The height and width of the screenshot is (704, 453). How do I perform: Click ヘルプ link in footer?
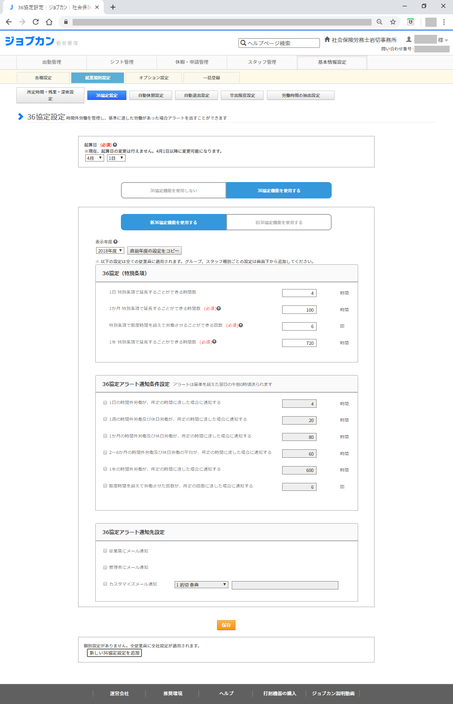point(226,693)
